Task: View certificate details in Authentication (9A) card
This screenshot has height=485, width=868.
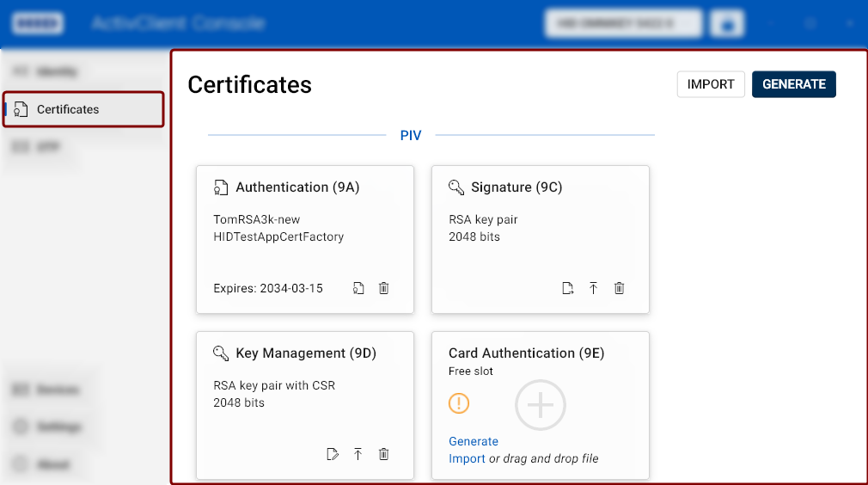Action: click(358, 289)
